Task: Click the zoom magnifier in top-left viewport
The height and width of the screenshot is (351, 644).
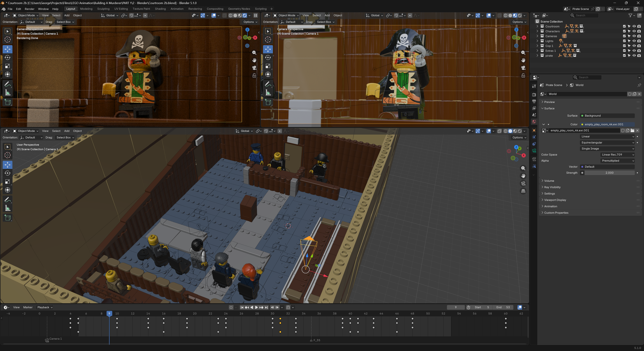Action: (254, 53)
